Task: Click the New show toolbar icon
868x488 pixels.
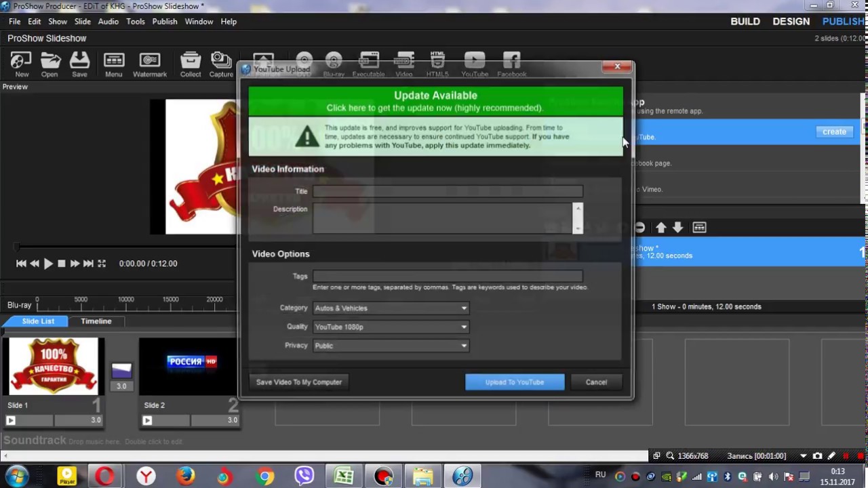Action: point(22,65)
